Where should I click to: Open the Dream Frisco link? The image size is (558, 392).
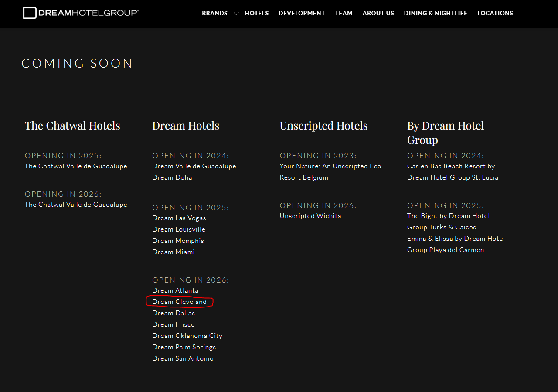point(174,324)
